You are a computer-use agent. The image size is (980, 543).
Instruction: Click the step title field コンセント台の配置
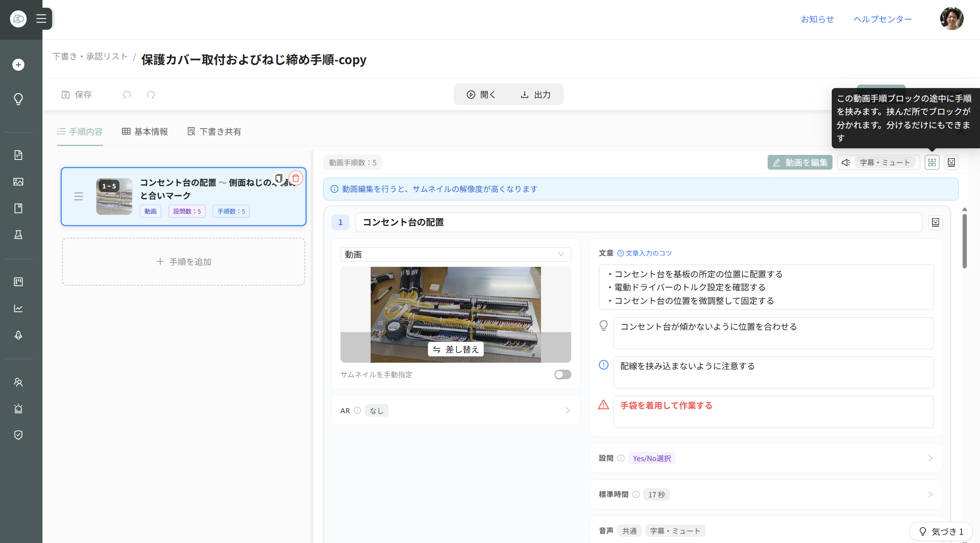(x=639, y=222)
